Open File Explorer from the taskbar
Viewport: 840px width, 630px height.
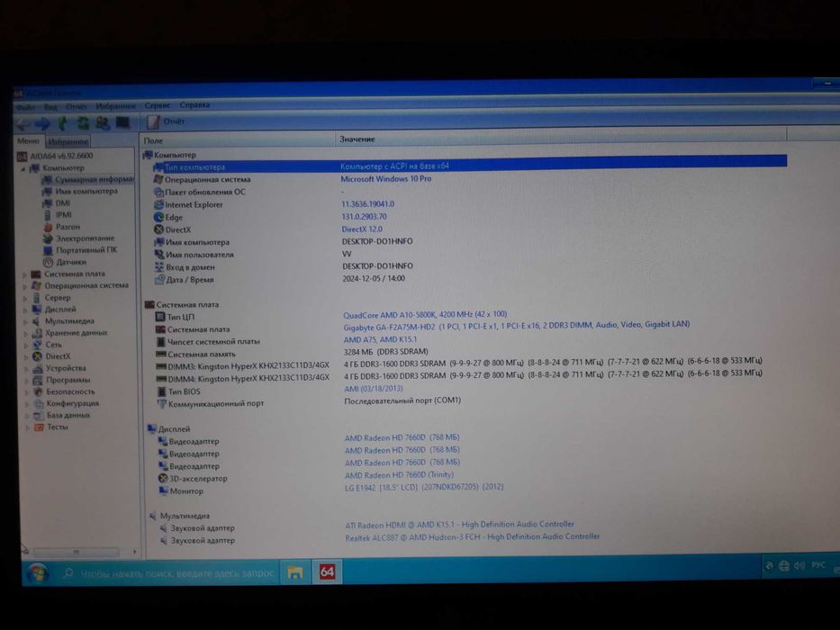[295, 573]
